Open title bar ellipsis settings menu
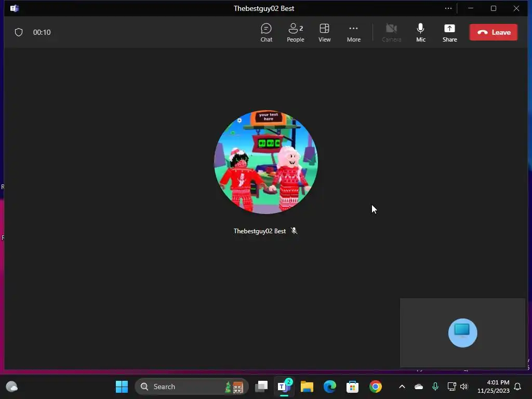The image size is (532, 399). coord(448,8)
